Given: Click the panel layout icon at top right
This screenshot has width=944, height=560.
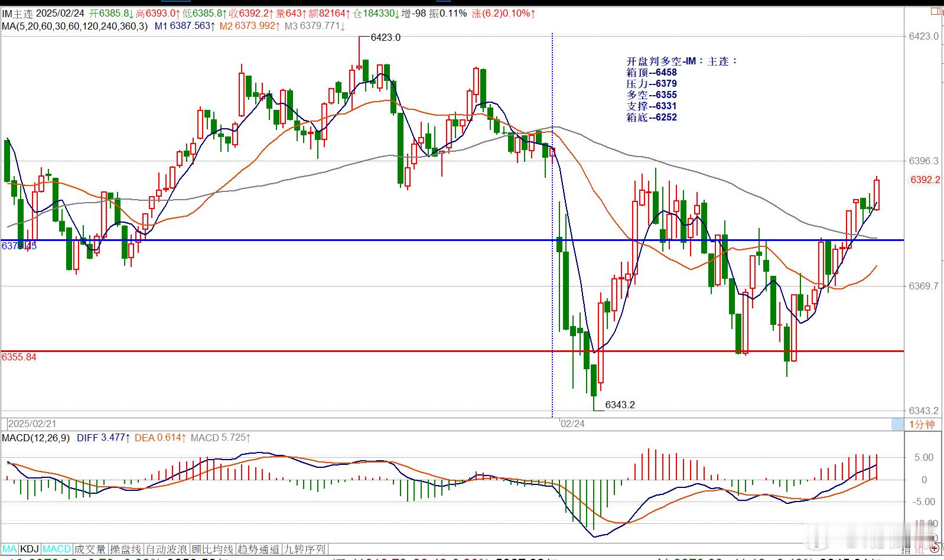Looking at the screenshot, I should point(936,11).
